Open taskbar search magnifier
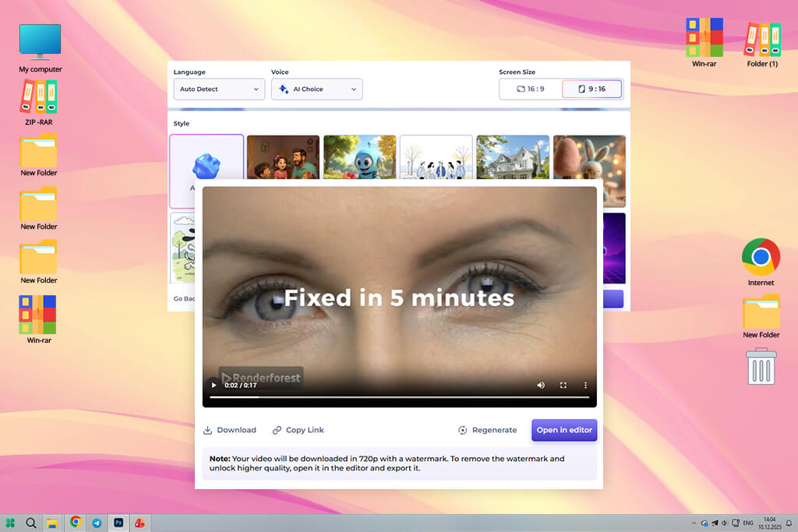Screen dimensions: 798x532 (31, 523)
